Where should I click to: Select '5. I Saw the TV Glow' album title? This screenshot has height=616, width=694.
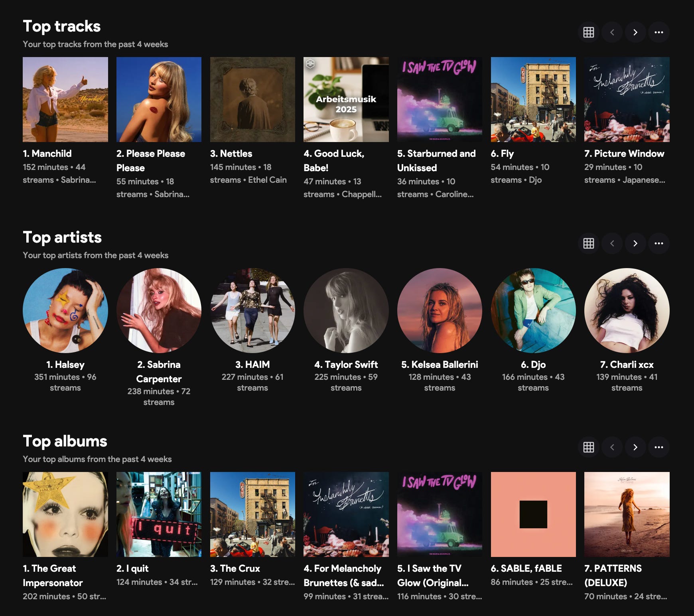coord(433,576)
